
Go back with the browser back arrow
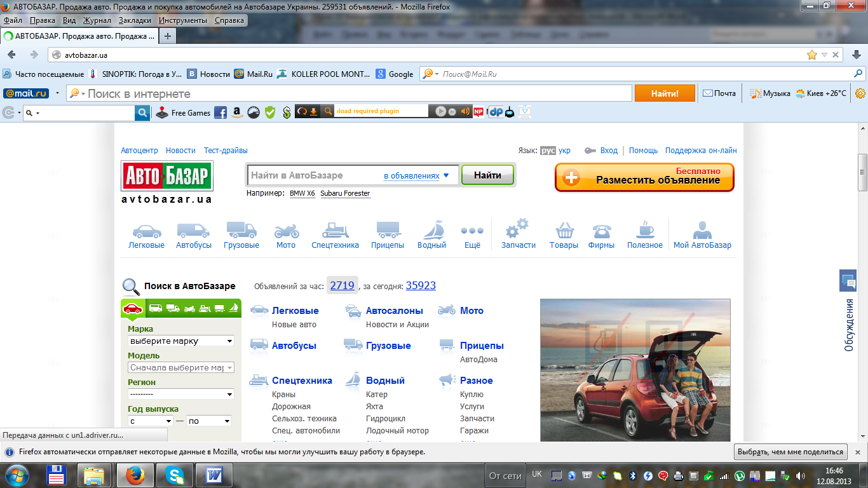pyautogui.click(x=11, y=55)
